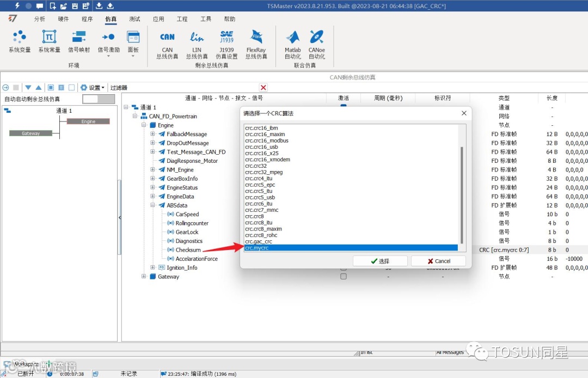This screenshot has height=378, width=588.
Task: Collapse the CAN_FD_Powertrain network node
Action: pyautogui.click(x=135, y=116)
